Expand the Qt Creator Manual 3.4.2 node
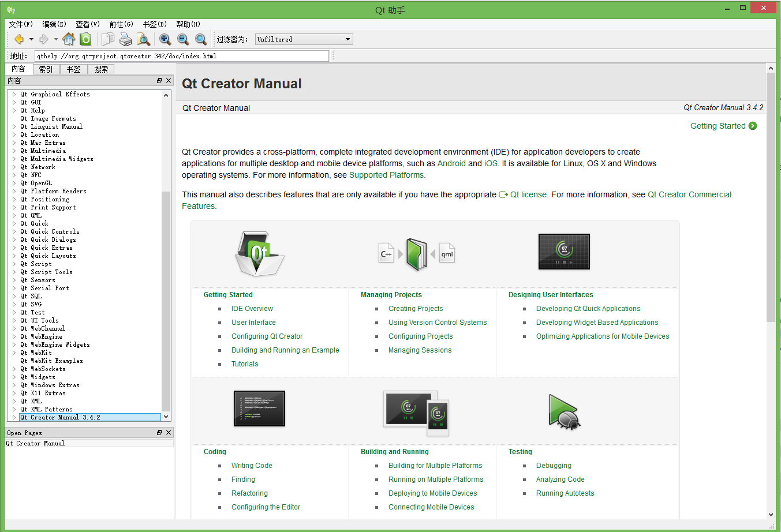 [14, 417]
